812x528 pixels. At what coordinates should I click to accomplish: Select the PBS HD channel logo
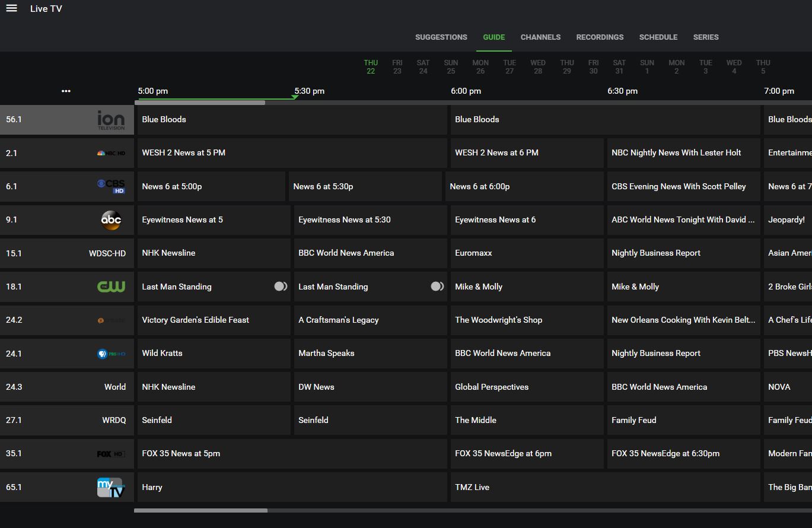pyautogui.click(x=111, y=353)
